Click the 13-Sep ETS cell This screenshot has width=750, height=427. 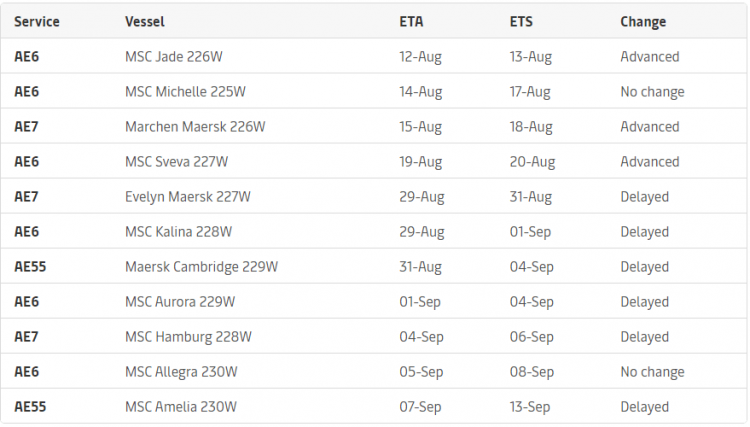click(529, 407)
